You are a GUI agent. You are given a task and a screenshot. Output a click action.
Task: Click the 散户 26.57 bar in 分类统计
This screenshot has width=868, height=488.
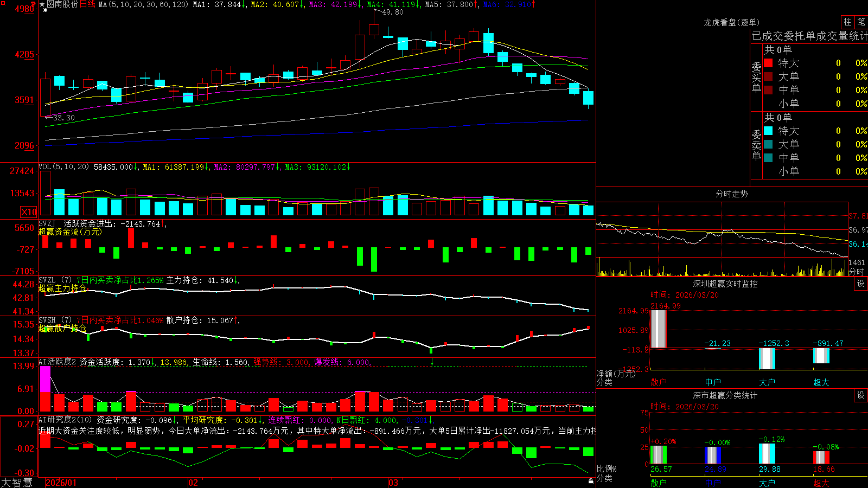[658, 455]
